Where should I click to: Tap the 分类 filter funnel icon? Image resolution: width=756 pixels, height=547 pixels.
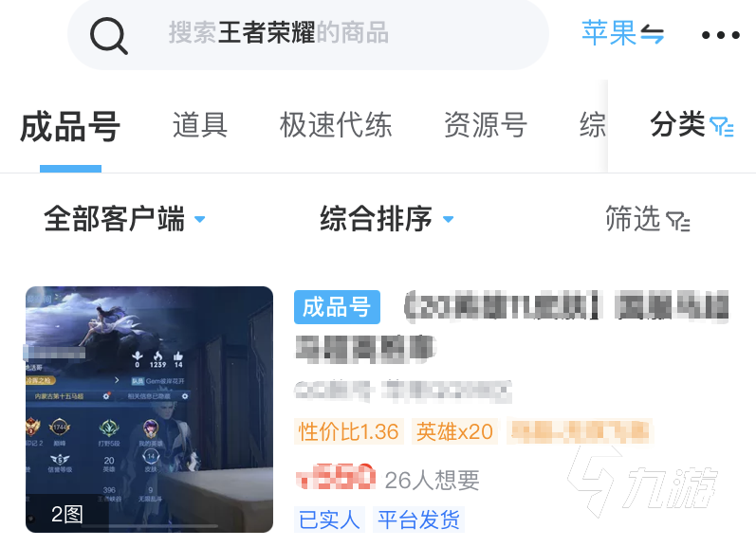coord(722,127)
